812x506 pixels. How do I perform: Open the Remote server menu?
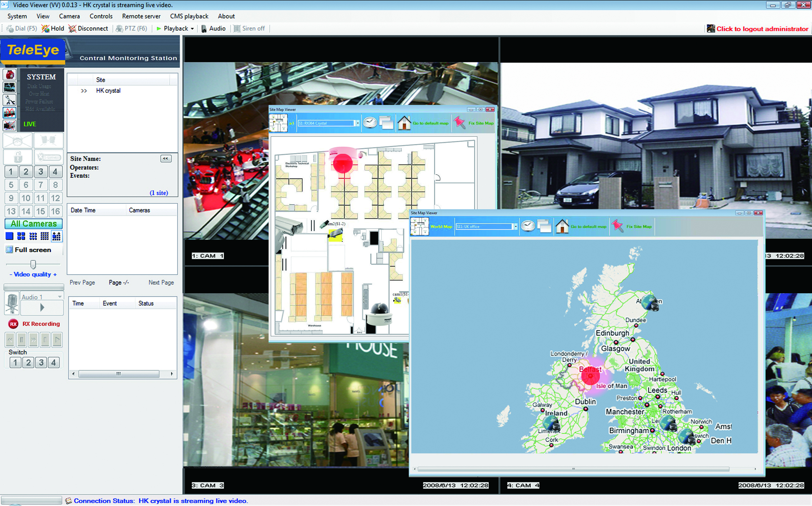(x=141, y=16)
